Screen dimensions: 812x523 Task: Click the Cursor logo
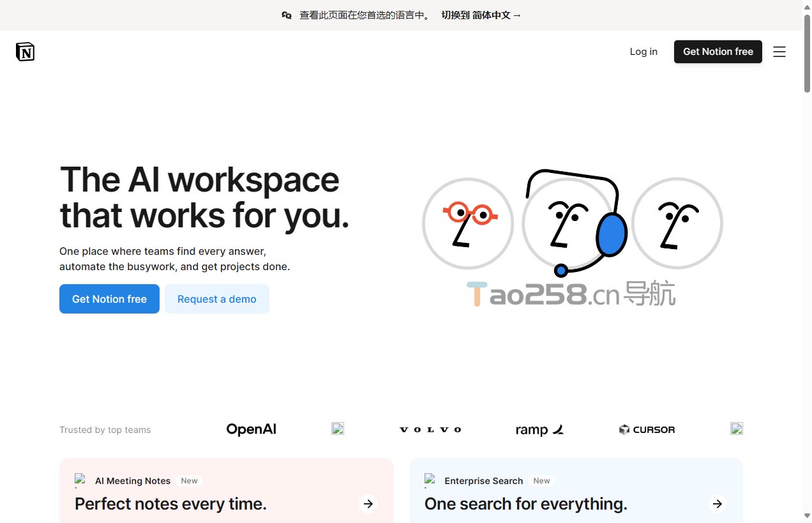(647, 430)
